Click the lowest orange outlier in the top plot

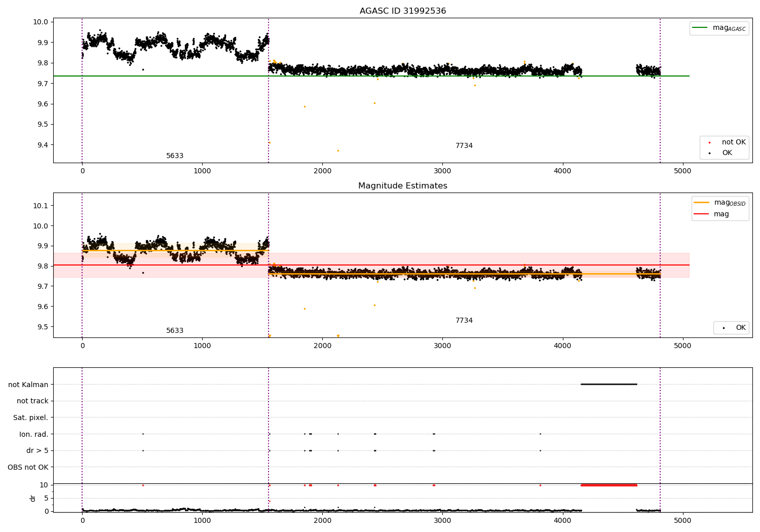(338, 150)
